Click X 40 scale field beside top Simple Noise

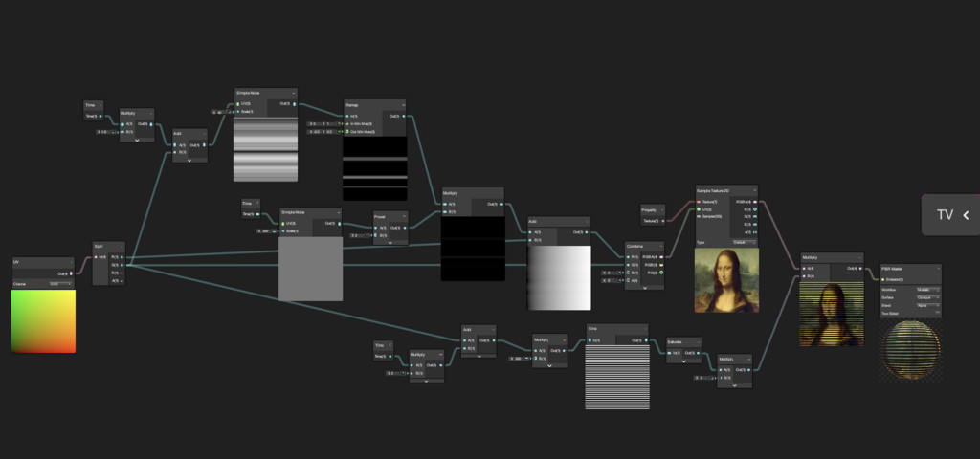coord(222,113)
